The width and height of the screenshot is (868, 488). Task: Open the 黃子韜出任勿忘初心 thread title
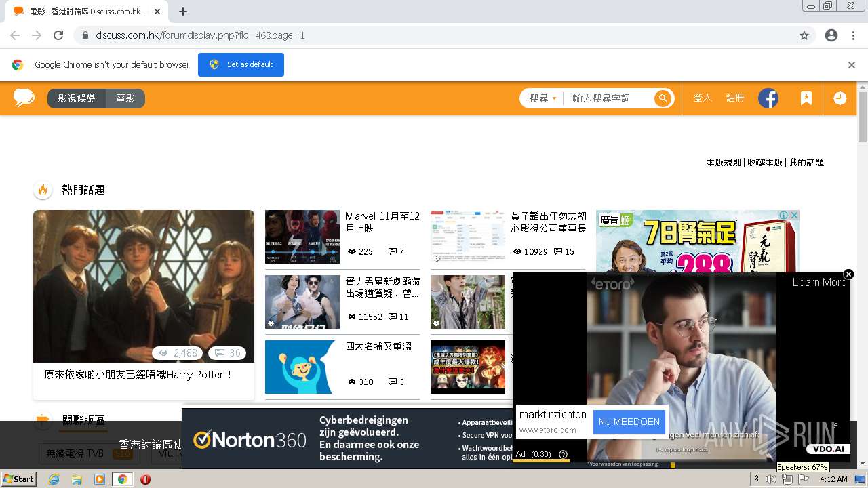point(549,222)
